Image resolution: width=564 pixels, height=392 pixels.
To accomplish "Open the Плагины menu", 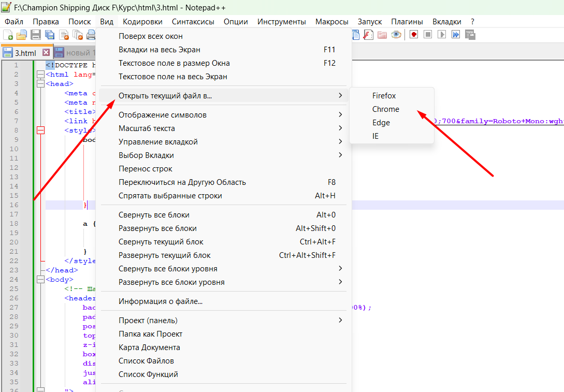I will click(x=407, y=22).
